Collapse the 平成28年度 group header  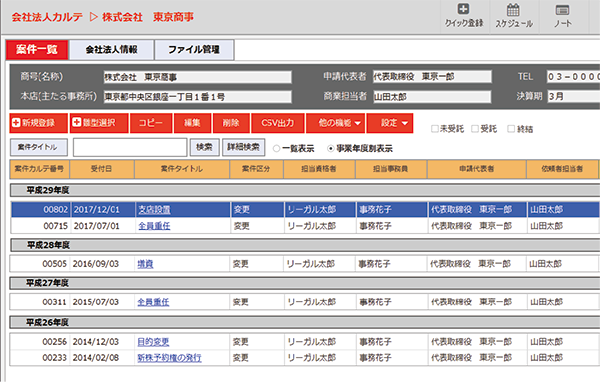(305, 245)
